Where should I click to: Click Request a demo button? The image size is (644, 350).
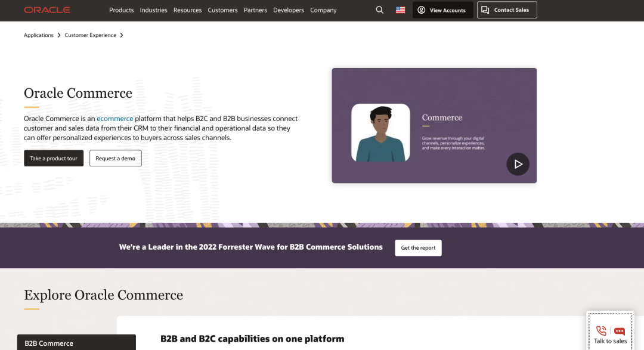[116, 158]
